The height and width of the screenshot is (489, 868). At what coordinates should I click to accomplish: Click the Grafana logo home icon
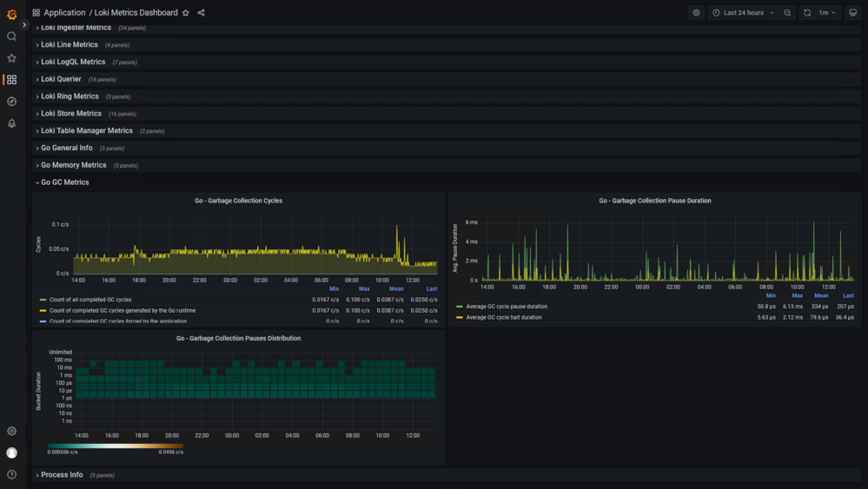[11, 14]
